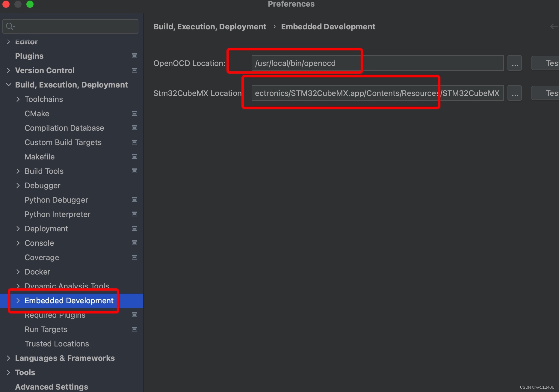
Task: Click the OpenOCD Location path field
Action: click(377, 63)
